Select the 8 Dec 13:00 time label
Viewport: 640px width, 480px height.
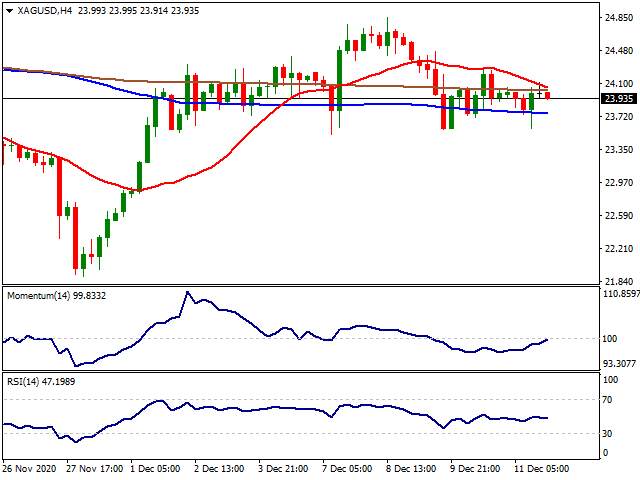tap(411, 469)
